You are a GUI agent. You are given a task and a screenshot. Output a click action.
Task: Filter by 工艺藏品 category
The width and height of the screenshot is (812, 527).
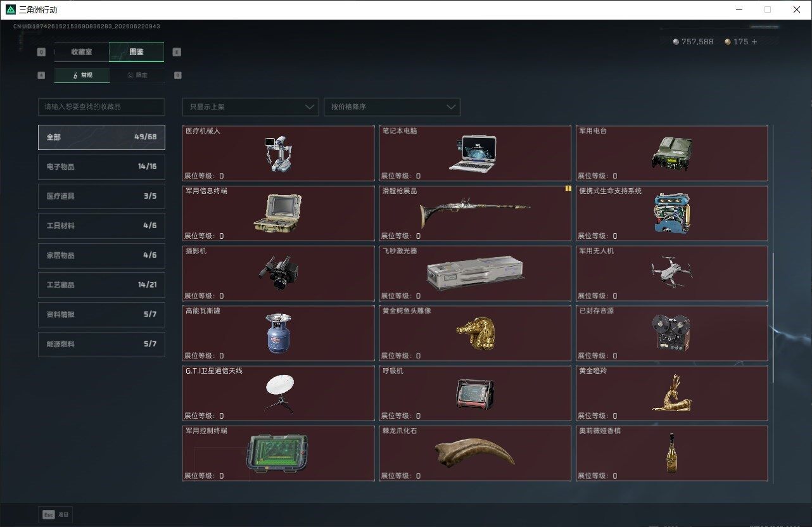click(101, 285)
